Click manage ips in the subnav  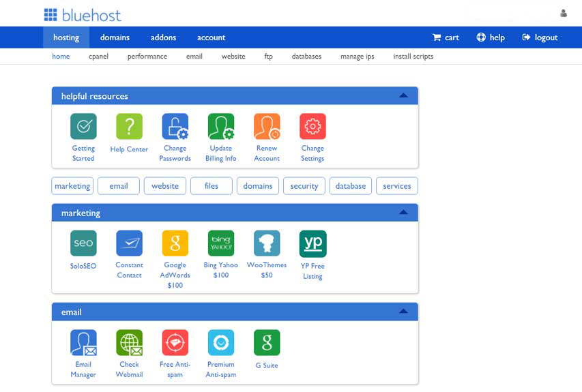(x=357, y=57)
